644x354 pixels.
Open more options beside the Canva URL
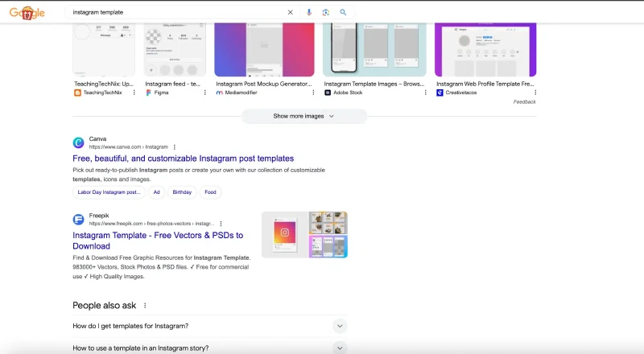pyautogui.click(x=175, y=147)
